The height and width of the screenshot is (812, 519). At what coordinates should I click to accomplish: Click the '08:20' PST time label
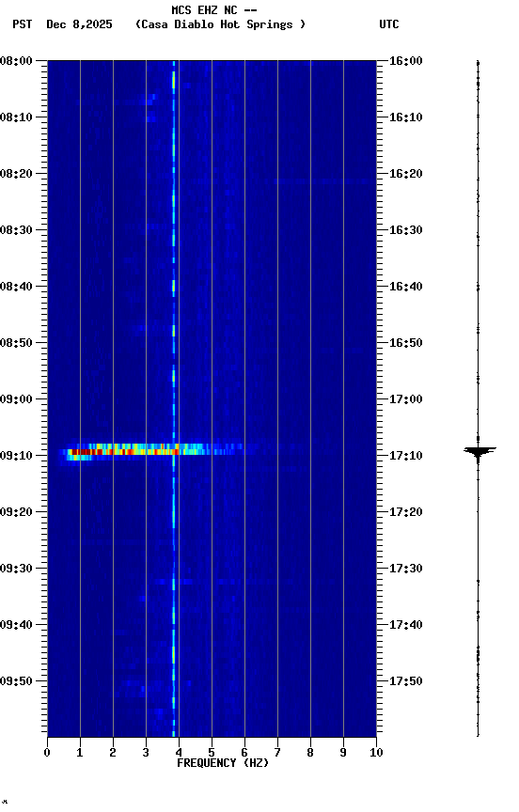pos(16,174)
